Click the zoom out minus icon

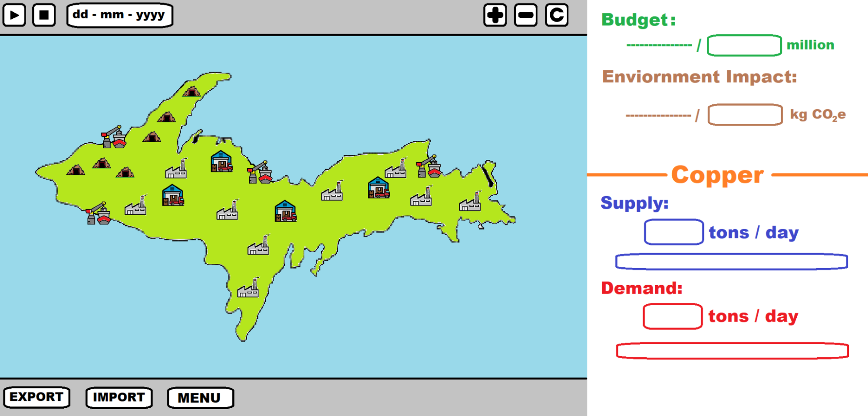tap(525, 16)
